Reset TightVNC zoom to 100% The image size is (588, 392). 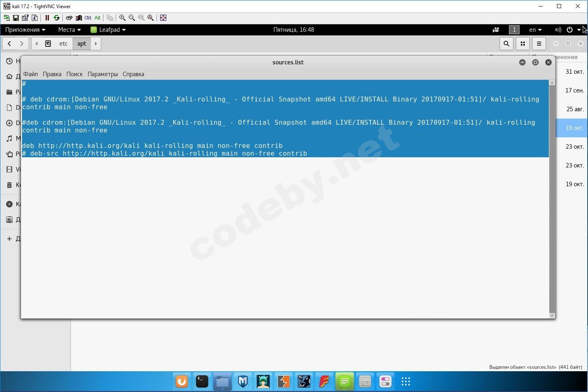[x=141, y=18]
